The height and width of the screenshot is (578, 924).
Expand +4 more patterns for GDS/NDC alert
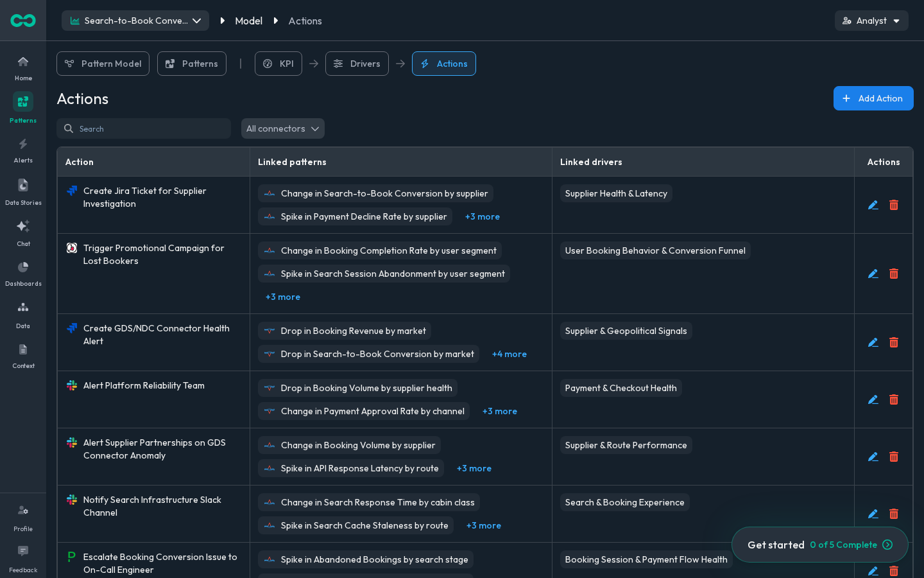(509, 354)
